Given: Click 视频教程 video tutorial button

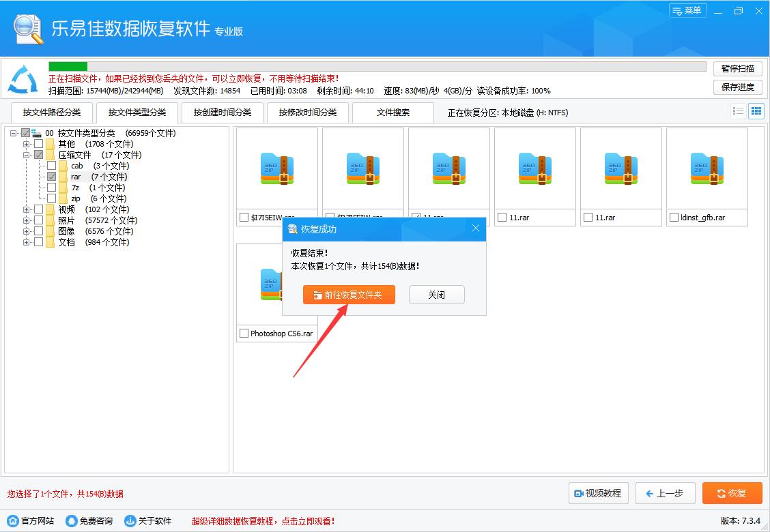Looking at the screenshot, I should click(x=599, y=493).
